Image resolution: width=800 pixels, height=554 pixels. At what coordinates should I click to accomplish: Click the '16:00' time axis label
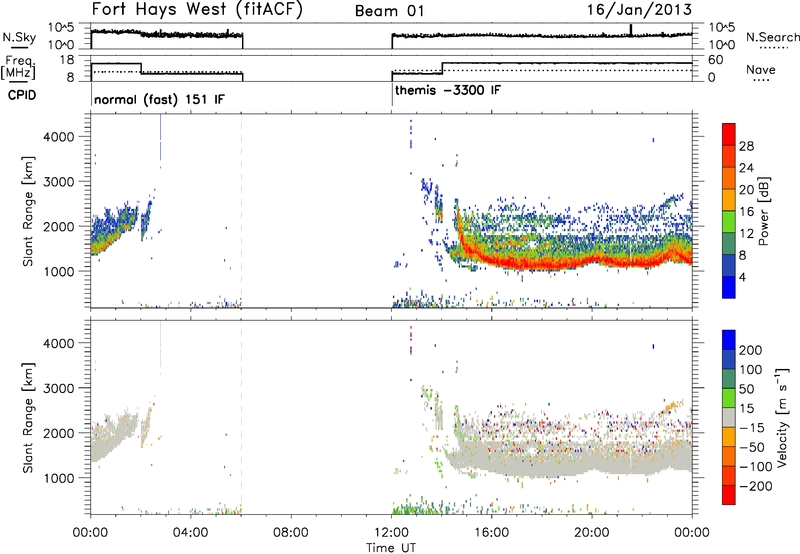[491, 533]
